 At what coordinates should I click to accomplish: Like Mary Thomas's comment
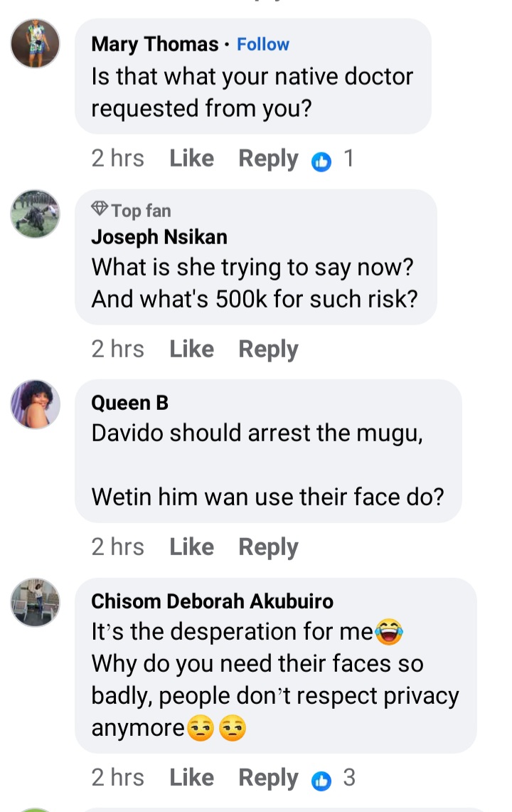tap(191, 159)
